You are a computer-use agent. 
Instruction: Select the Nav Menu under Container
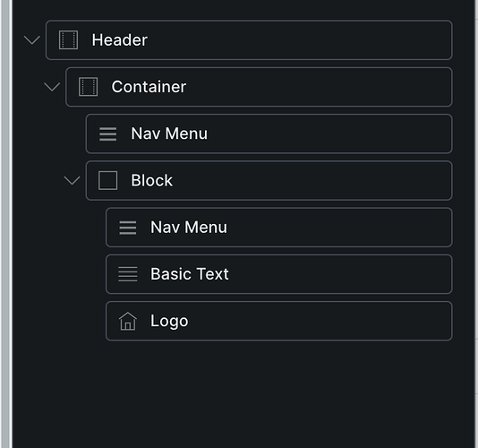pos(269,134)
